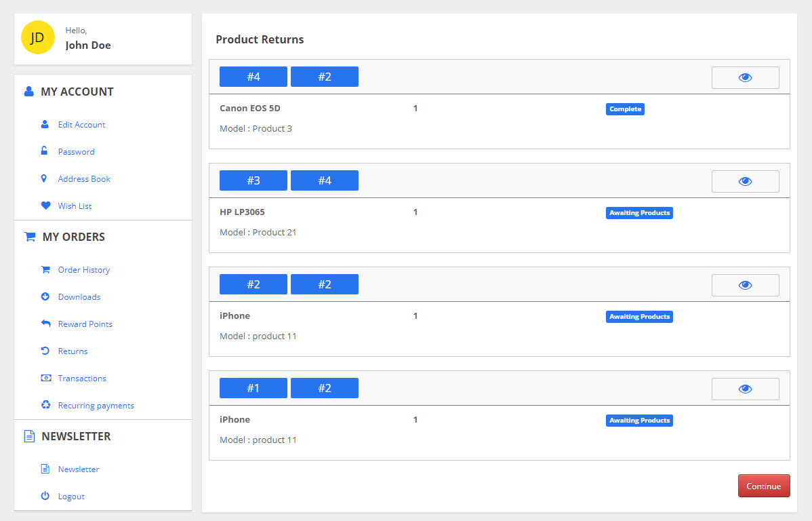Open Order History
The image size is (812, 521).
[x=84, y=269]
